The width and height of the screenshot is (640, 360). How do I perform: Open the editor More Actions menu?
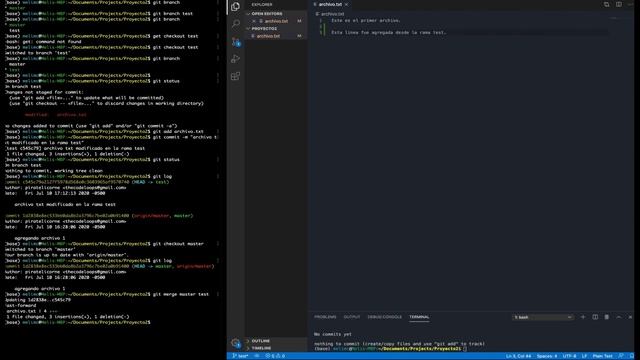[x=631, y=4]
